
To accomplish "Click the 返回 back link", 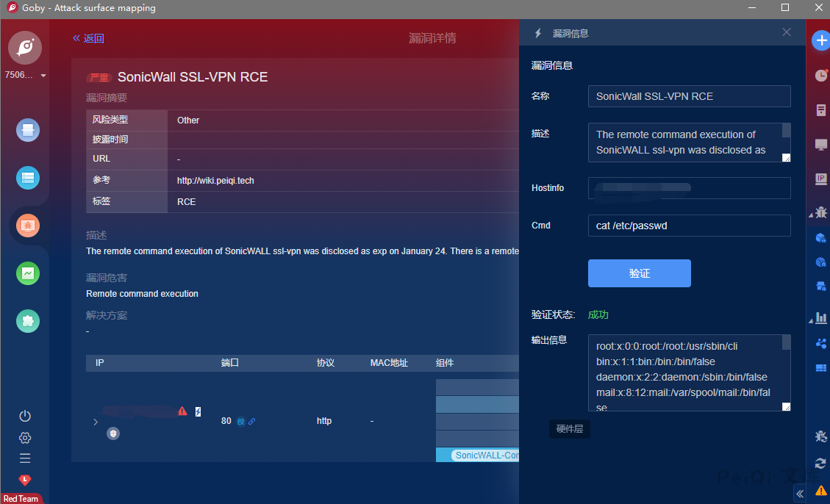I will coord(88,38).
